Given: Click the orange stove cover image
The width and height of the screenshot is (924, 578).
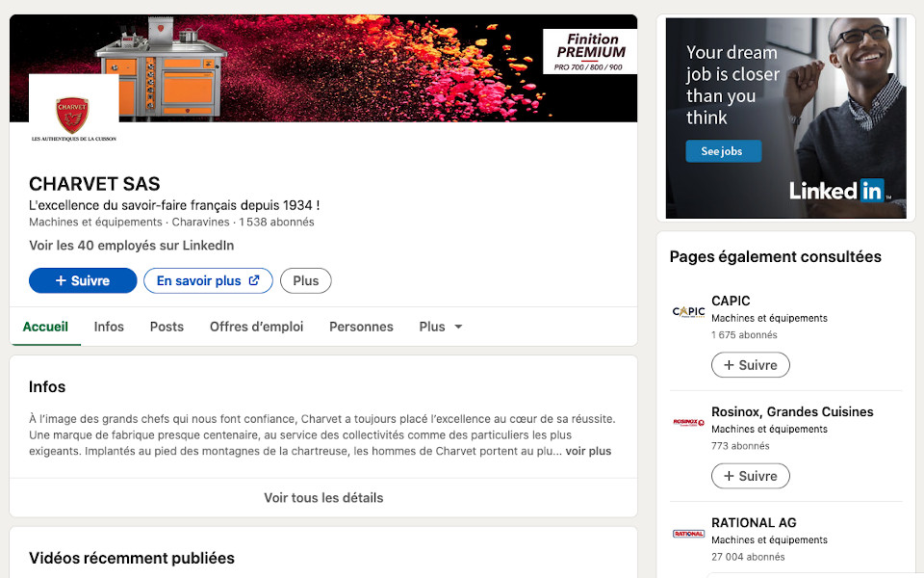Looking at the screenshot, I should 161,67.
